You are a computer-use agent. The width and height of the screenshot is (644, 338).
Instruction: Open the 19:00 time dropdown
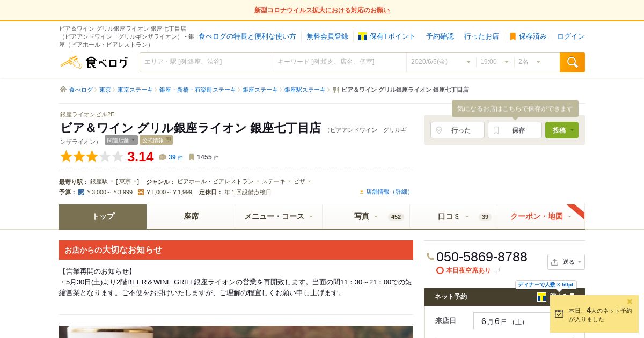coord(495,62)
